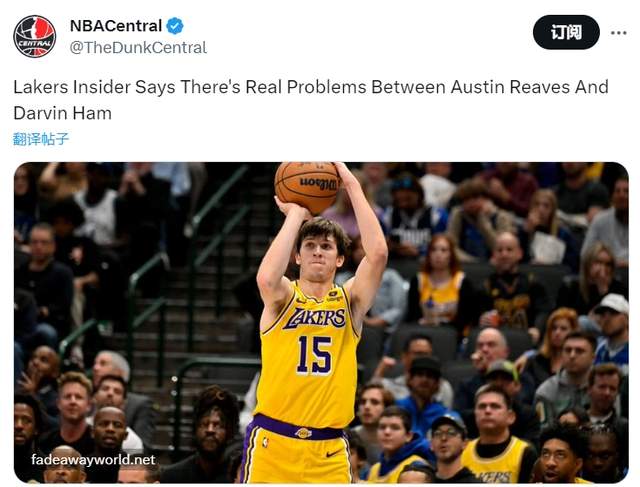The width and height of the screenshot is (640, 487).
Task: Click the basketball in the photo
Action: click(x=307, y=187)
